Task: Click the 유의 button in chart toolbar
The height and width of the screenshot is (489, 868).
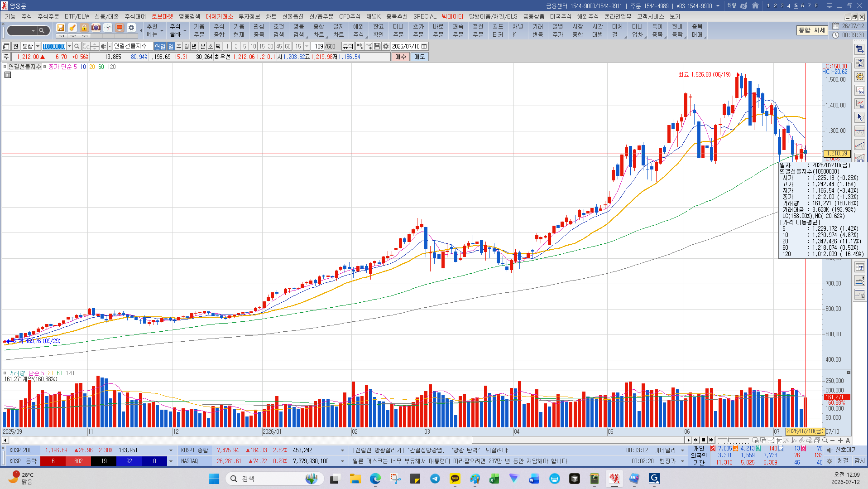Action: click(348, 46)
